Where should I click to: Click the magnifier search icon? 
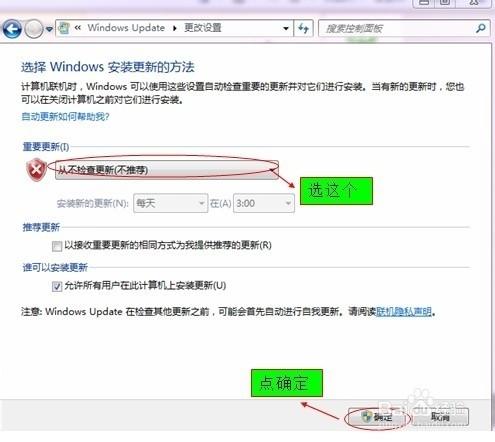tap(481, 28)
